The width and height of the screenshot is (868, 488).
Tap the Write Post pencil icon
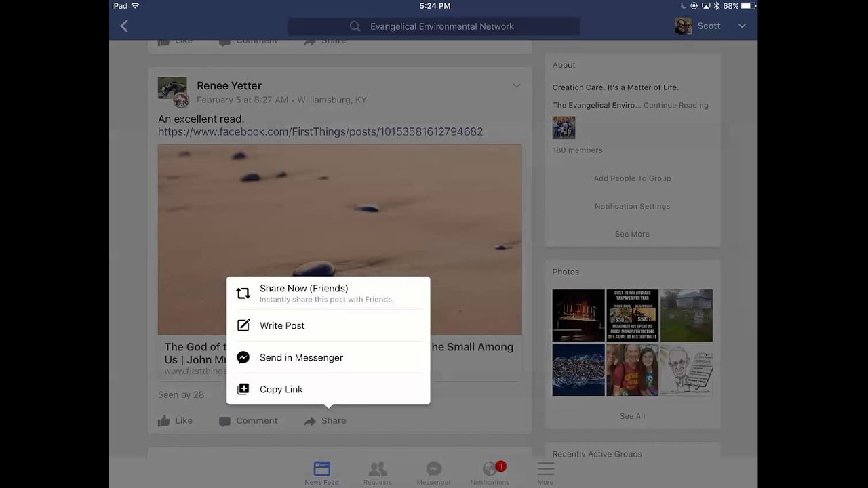[243, 325]
